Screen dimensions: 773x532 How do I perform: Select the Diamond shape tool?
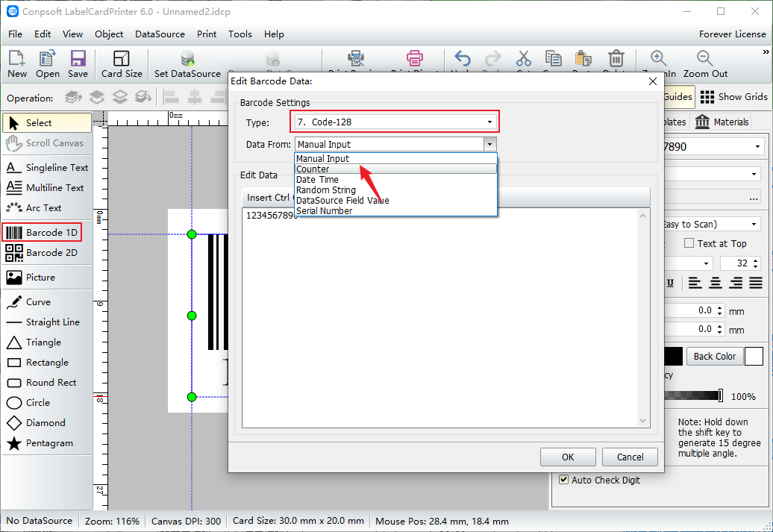(x=47, y=423)
